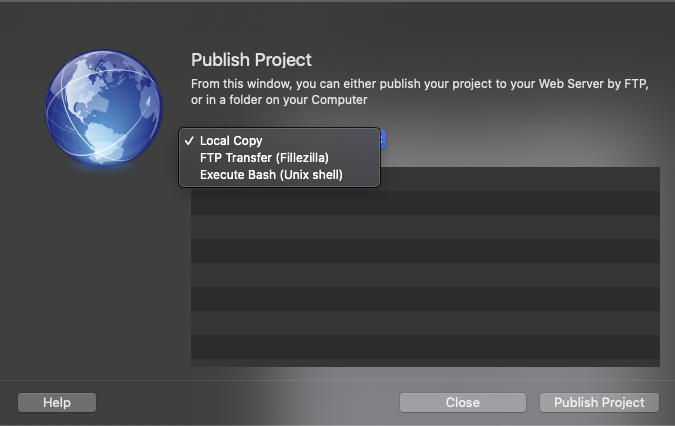
Task: Click the checkmark beside Local Copy
Action: click(189, 141)
